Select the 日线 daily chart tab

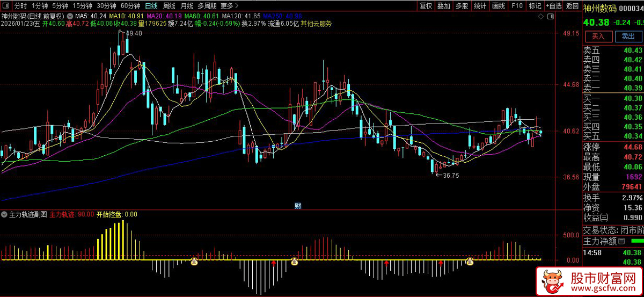click(x=151, y=6)
